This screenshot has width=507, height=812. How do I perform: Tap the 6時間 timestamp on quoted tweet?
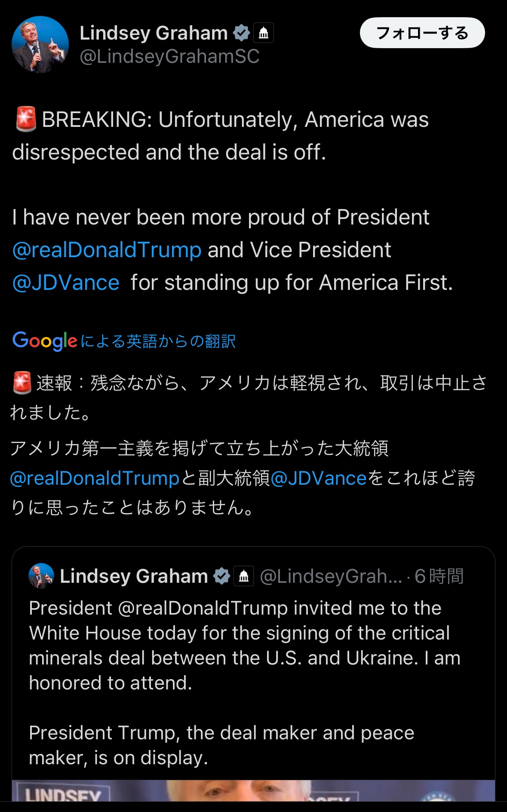pos(439,576)
